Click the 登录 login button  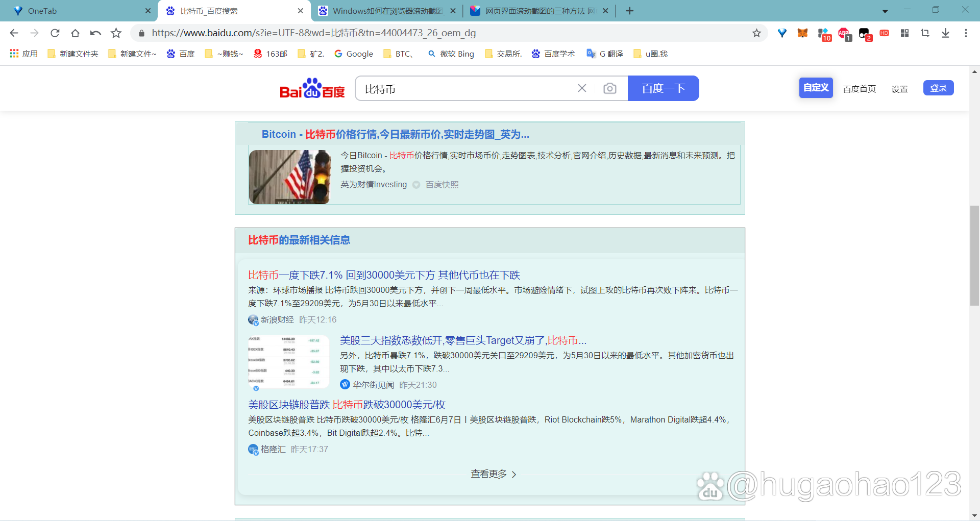[938, 88]
